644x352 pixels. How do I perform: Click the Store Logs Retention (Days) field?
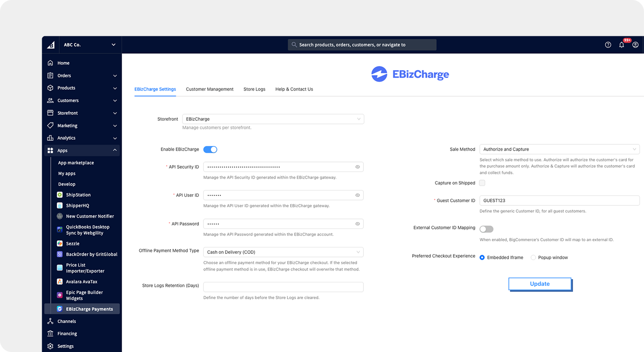point(283,287)
